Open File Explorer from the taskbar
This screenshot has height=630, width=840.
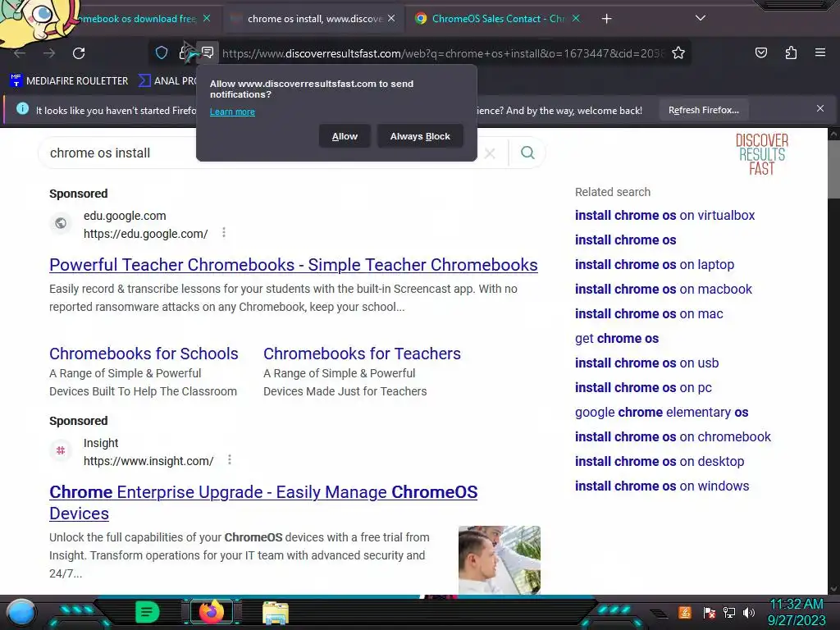click(x=276, y=613)
